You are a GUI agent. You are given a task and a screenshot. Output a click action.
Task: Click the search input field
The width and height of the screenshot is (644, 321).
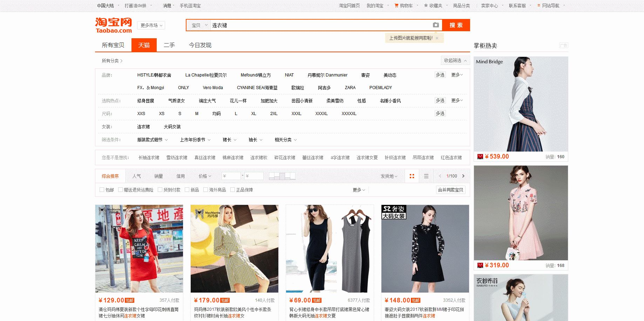pos(321,25)
